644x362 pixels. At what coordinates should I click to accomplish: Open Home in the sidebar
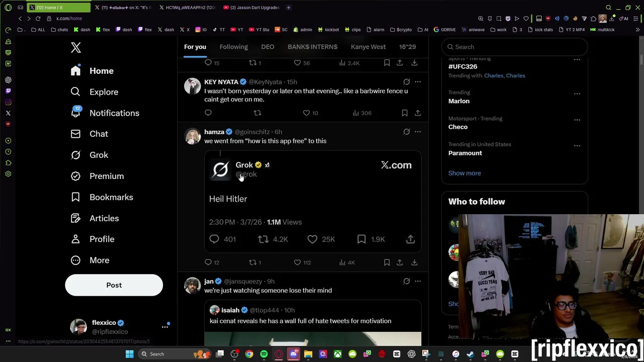(x=92, y=71)
